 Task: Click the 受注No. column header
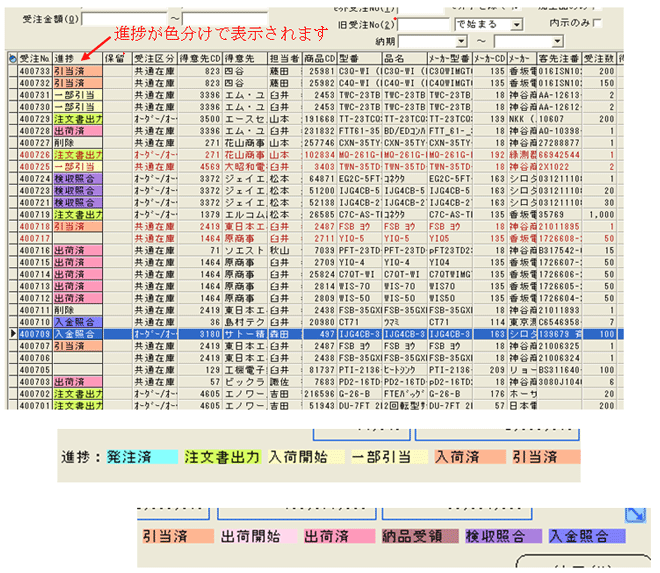(34, 59)
